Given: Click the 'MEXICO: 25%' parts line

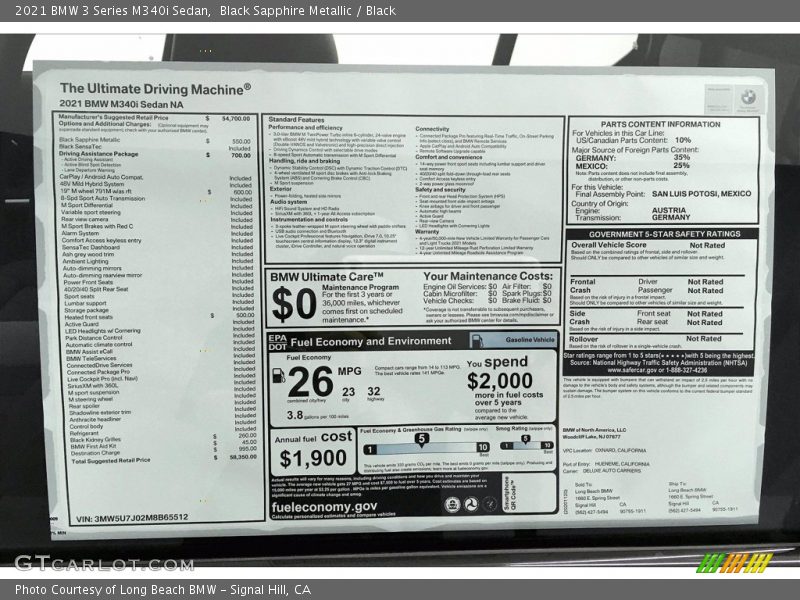Looking at the screenshot, I should point(633,166).
